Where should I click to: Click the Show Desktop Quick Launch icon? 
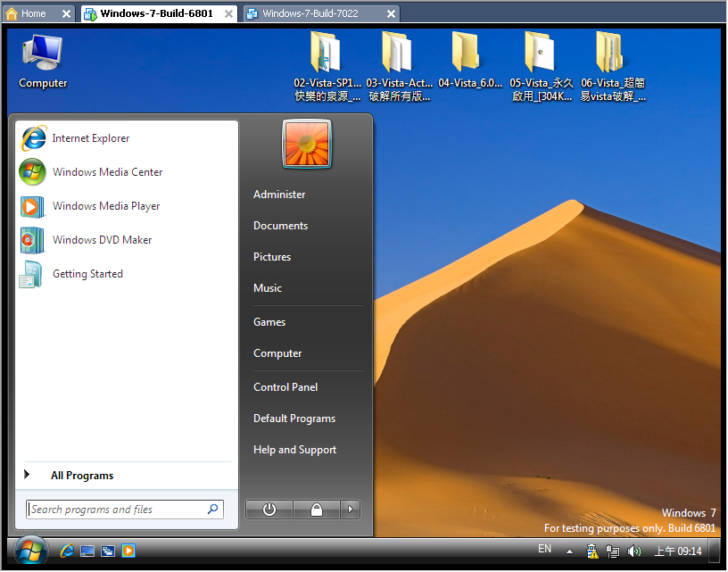87,551
